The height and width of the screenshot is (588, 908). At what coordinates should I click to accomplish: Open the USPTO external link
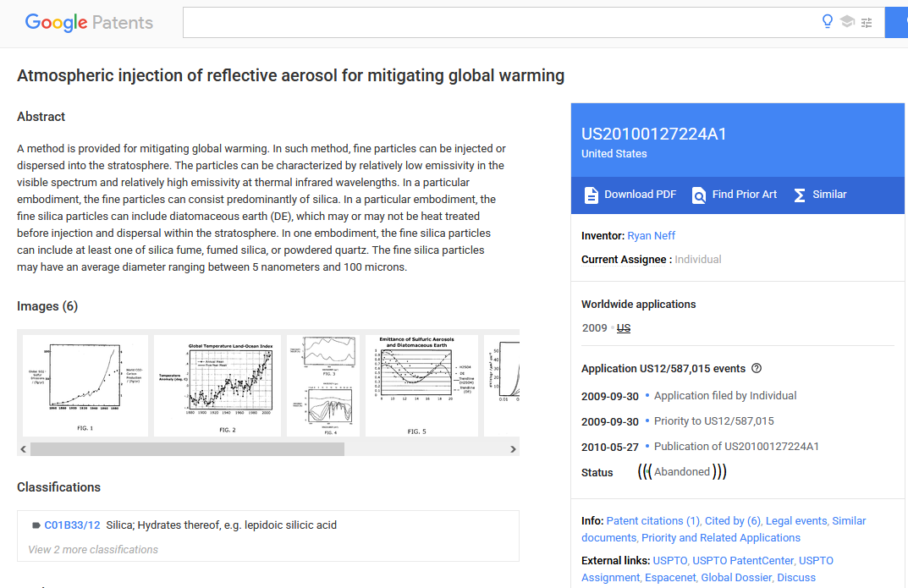(670, 560)
